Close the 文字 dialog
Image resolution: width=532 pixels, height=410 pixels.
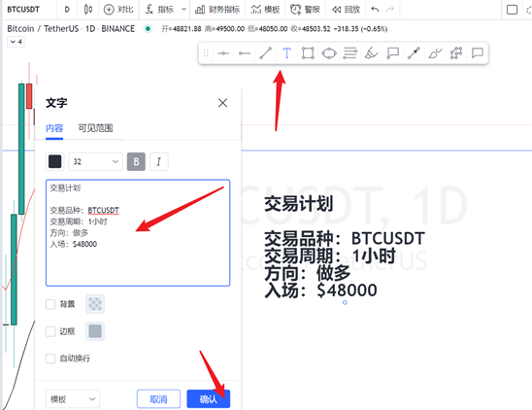point(222,103)
